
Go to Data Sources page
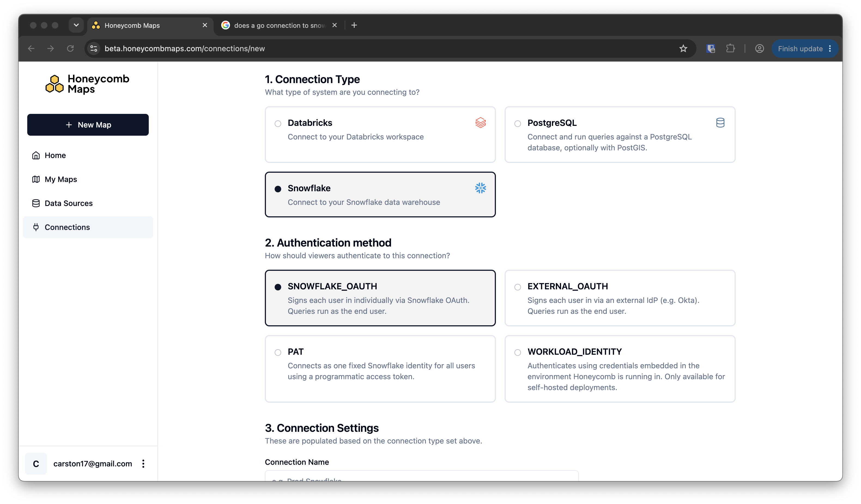(88, 203)
